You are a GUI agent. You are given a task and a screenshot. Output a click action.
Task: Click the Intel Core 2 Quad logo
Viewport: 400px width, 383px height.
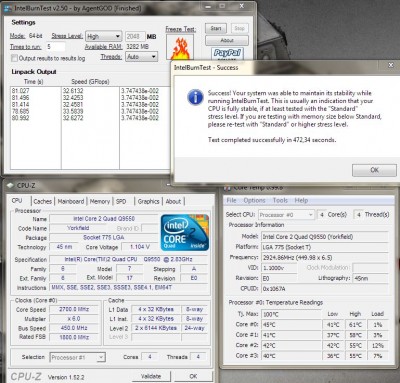tap(185, 233)
